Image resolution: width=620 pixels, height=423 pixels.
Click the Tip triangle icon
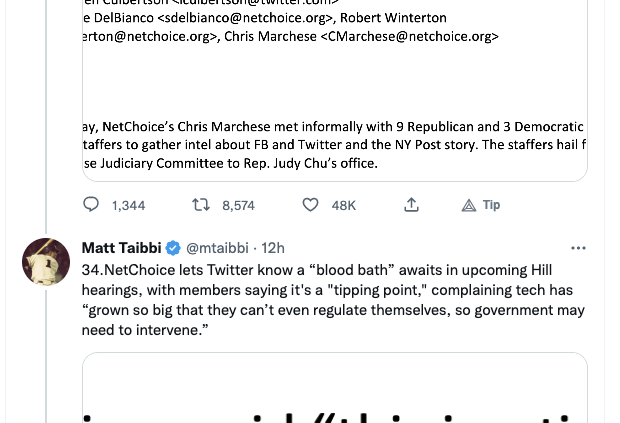pyautogui.click(x=469, y=205)
